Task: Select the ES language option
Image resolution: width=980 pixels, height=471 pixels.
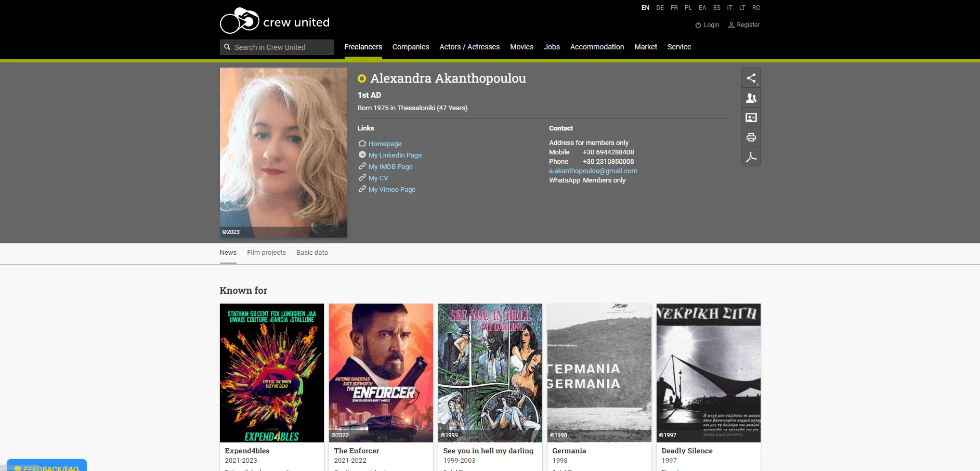Action: click(716, 8)
